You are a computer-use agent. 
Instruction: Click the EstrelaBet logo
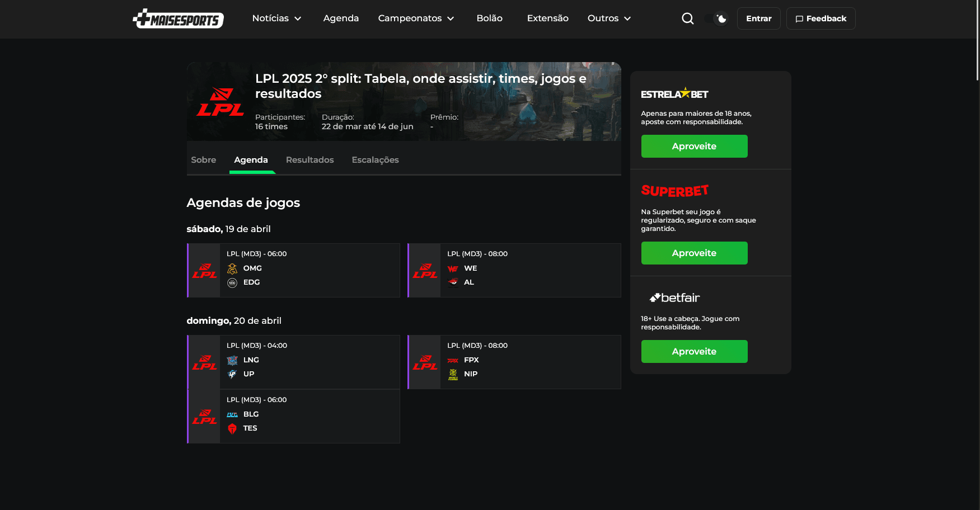tap(674, 93)
